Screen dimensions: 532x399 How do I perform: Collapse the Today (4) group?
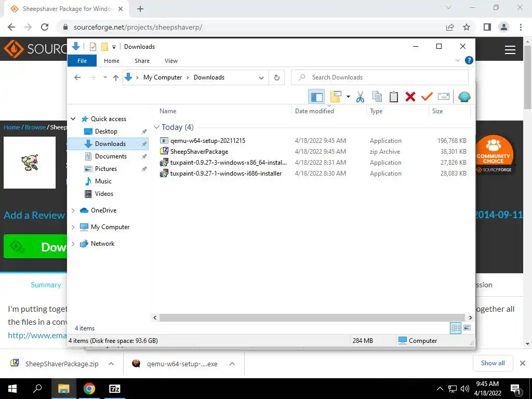[156, 127]
